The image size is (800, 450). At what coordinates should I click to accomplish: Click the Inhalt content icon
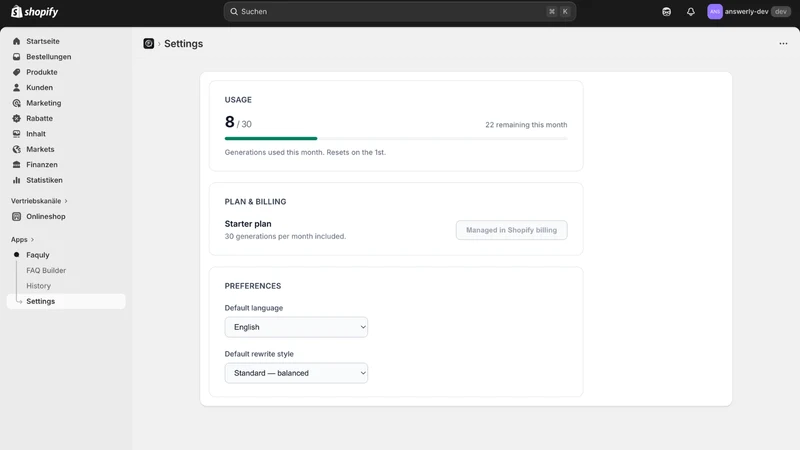click(x=16, y=134)
